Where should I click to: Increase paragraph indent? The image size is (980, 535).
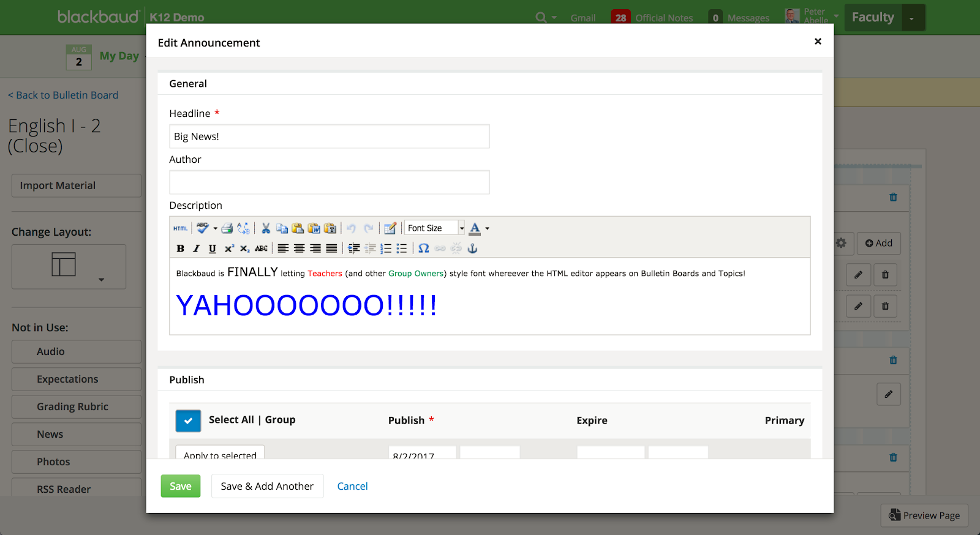tap(354, 249)
